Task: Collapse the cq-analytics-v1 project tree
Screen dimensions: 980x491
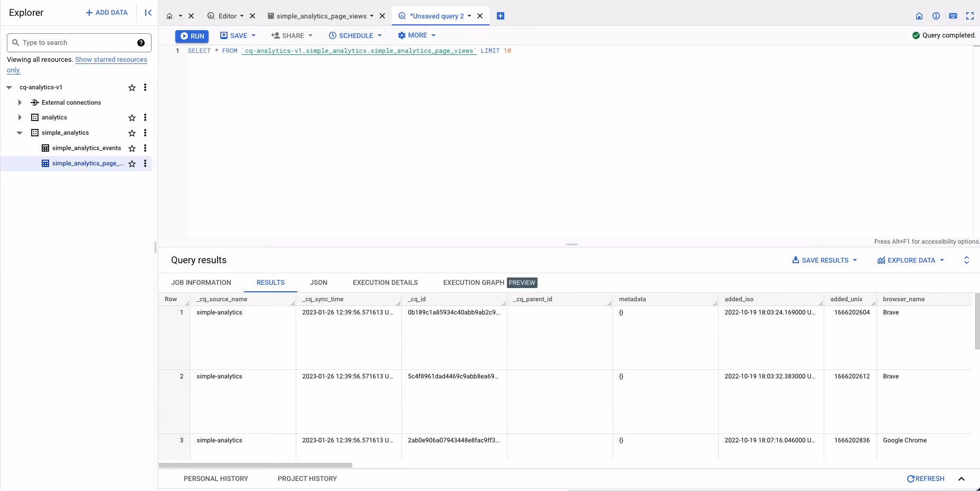Action: (9, 88)
